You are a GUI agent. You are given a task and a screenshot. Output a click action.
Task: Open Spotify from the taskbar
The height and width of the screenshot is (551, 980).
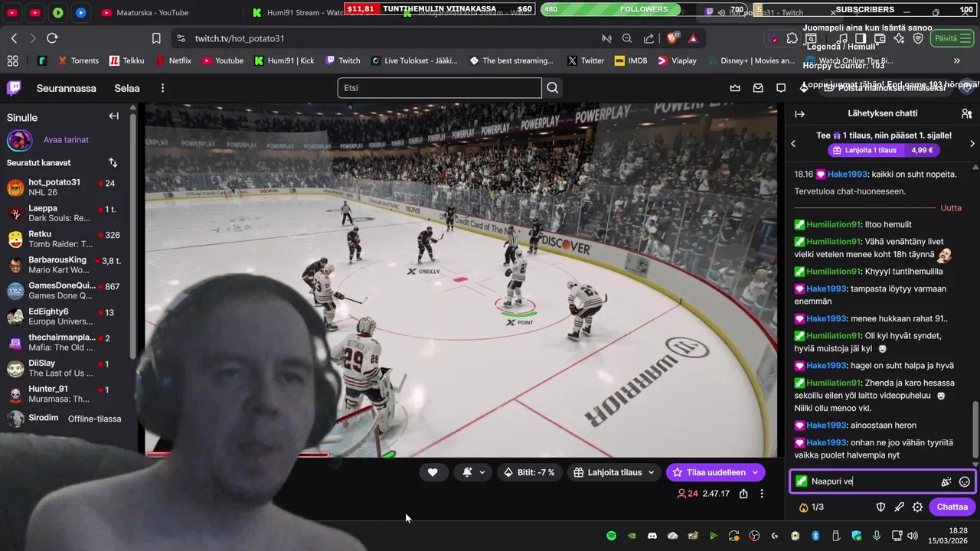point(611,536)
